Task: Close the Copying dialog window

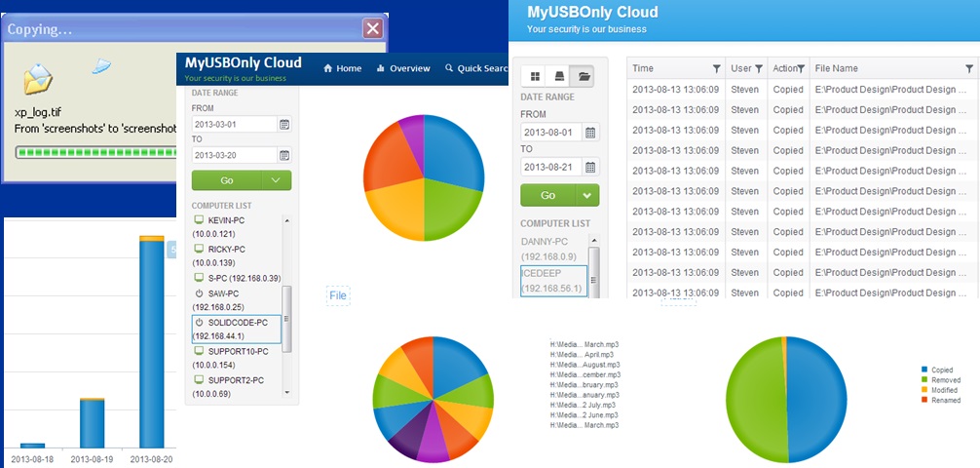Action: (x=372, y=28)
